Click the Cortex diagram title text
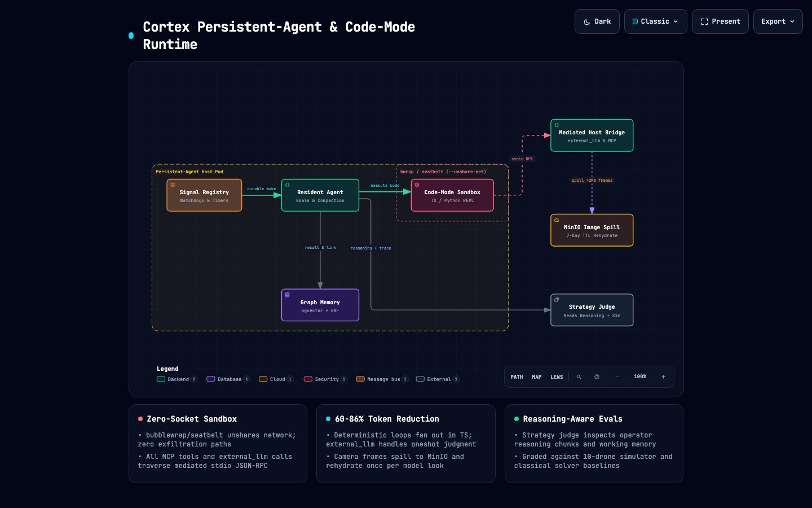 pyautogui.click(x=279, y=36)
